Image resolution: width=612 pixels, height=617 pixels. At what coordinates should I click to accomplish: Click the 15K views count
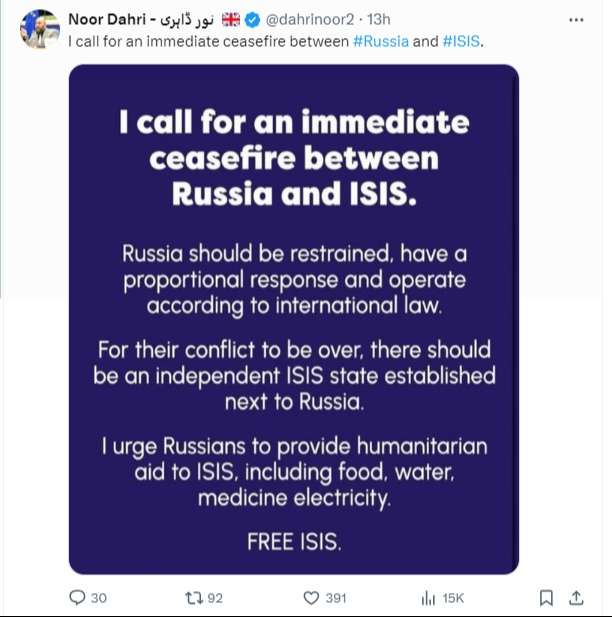tap(453, 598)
